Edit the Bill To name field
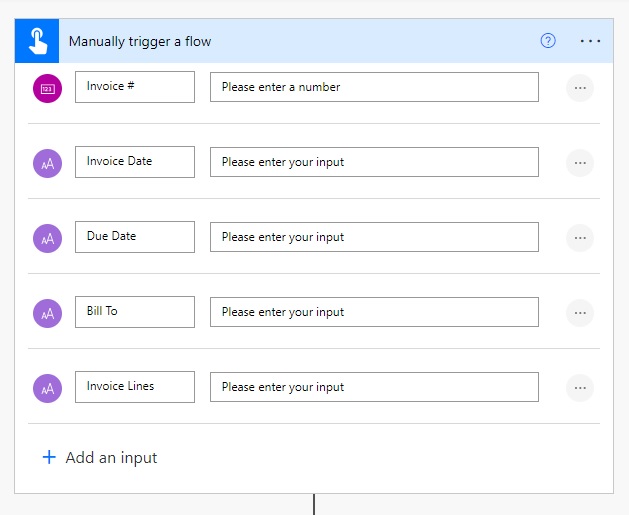629x515 pixels. coord(135,312)
